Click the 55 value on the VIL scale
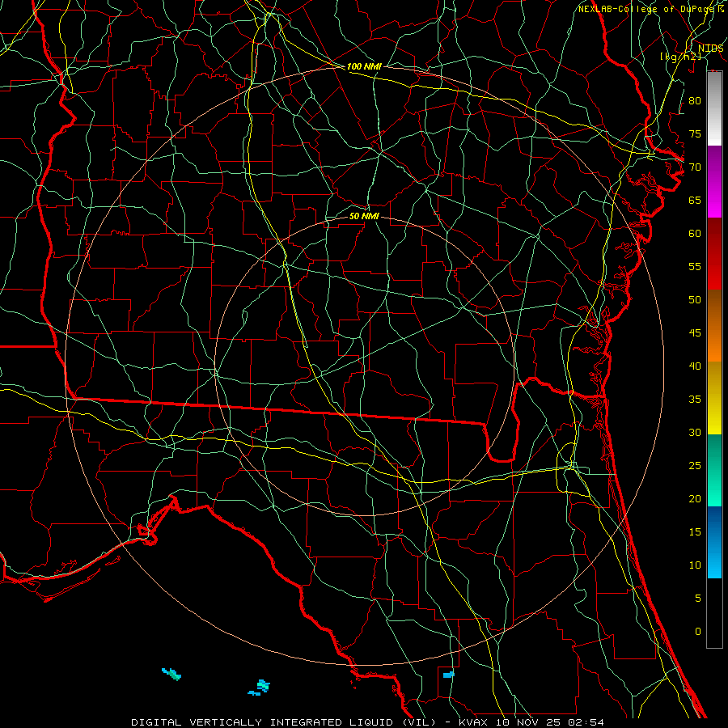Screen dimensions: 728x728 click(695, 266)
